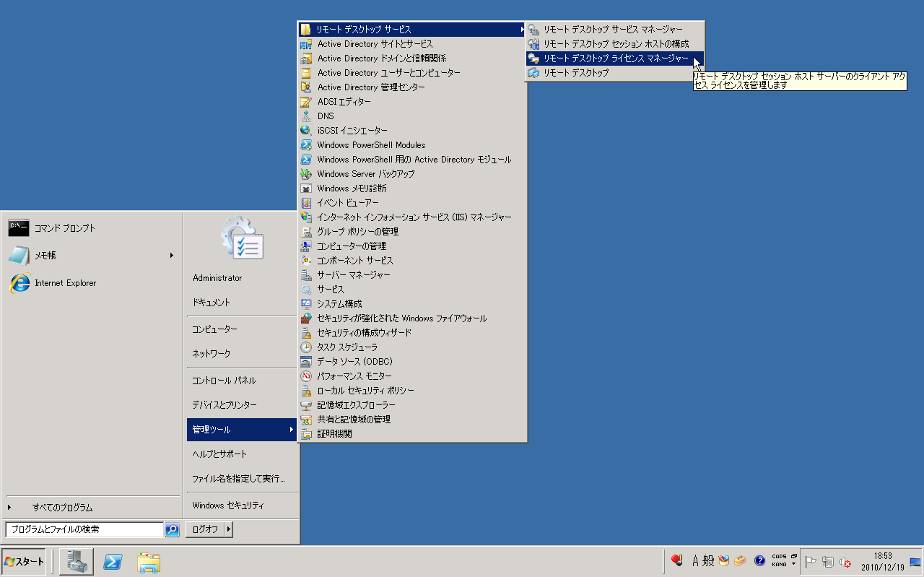Launch Windows PowerShell from the taskbar
Screen dimensions: 924x577
tap(112, 562)
